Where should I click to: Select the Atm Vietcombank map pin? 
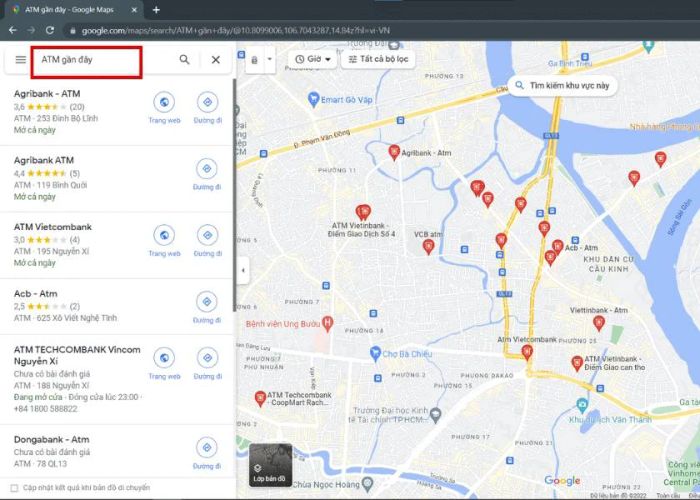[527, 352]
